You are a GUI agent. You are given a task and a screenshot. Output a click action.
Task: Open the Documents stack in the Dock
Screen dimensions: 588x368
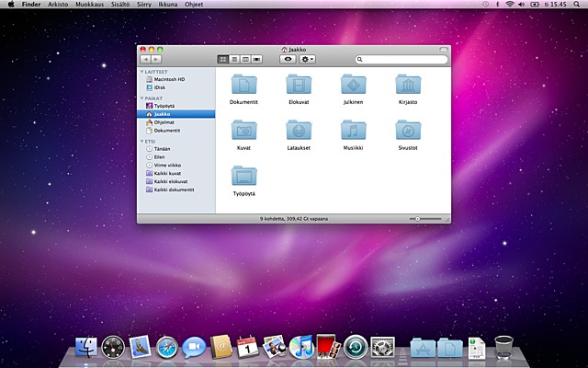(450, 348)
